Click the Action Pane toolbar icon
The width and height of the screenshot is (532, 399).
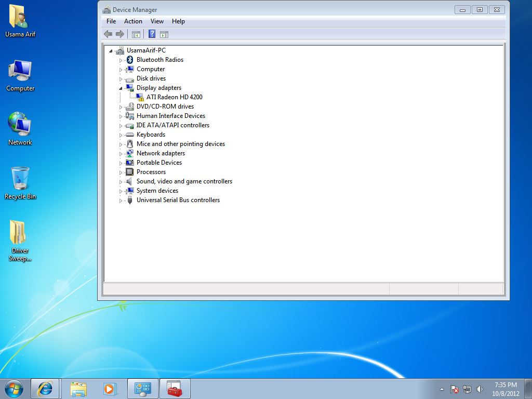[x=164, y=34]
